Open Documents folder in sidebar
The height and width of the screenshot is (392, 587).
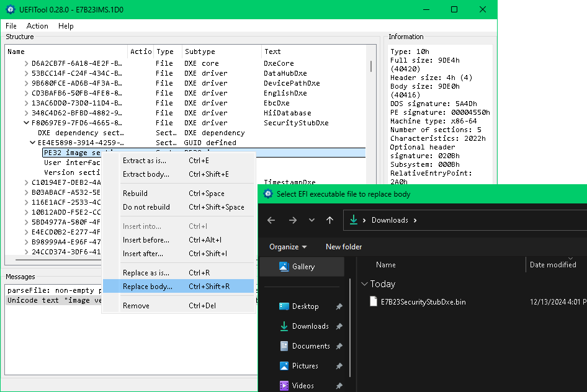311,346
